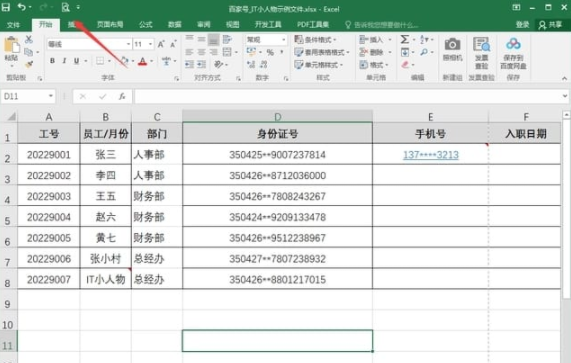This screenshot has width=571, height=363.
Task: Open the PDF工具集 tab
Action: [313, 24]
